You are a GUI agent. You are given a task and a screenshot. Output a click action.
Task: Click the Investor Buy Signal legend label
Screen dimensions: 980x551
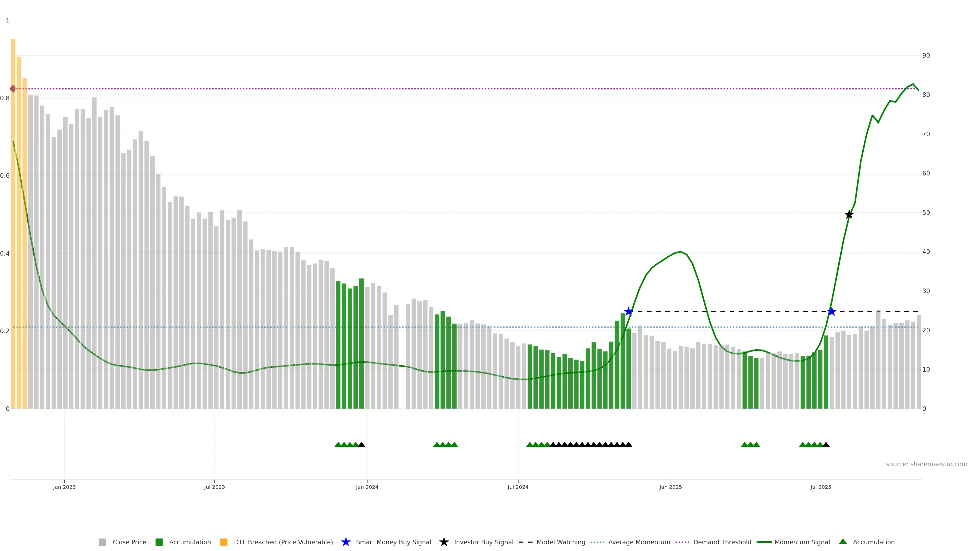click(484, 542)
